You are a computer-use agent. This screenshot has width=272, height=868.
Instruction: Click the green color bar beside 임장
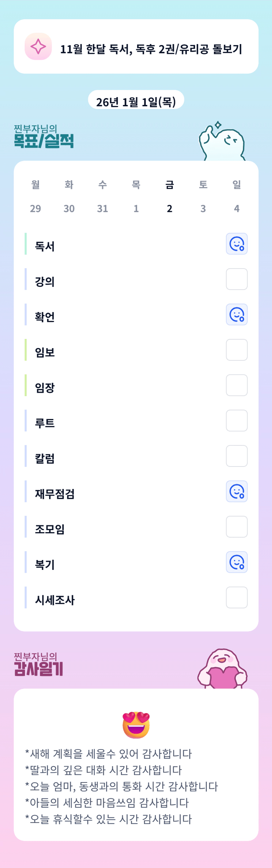pos(26,385)
